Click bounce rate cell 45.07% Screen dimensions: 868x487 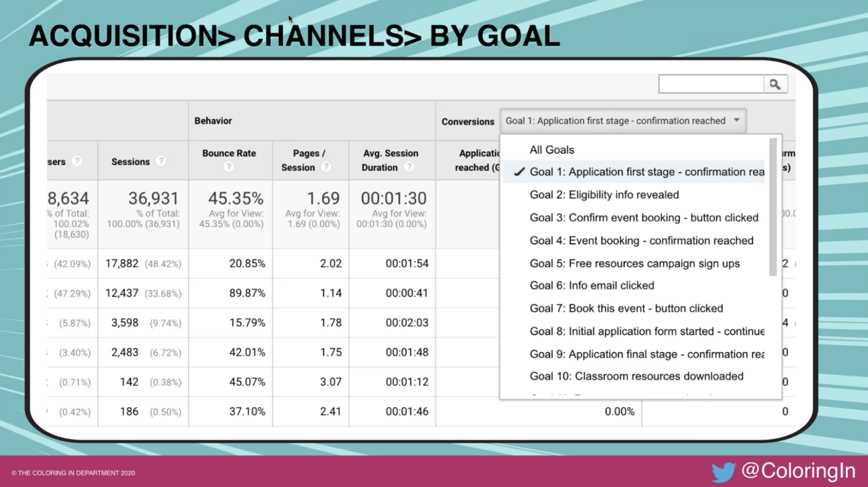coord(247,382)
